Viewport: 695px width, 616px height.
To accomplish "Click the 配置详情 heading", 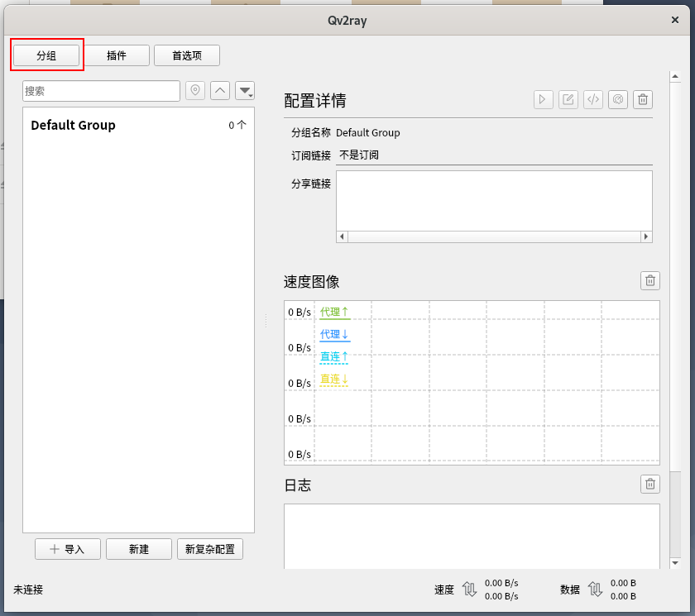I will [x=315, y=101].
